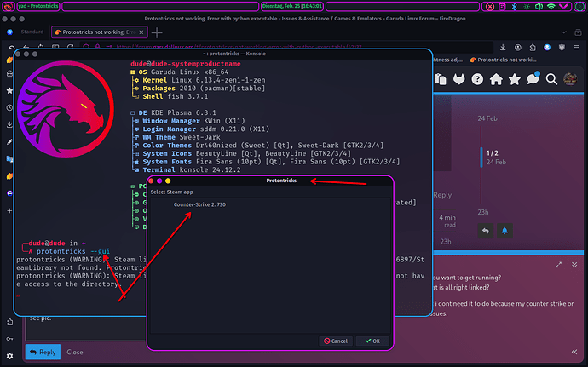Open the brightness tray icon
Viewport: 588px width, 367px height.
pyautogui.click(x=527, y=6)
